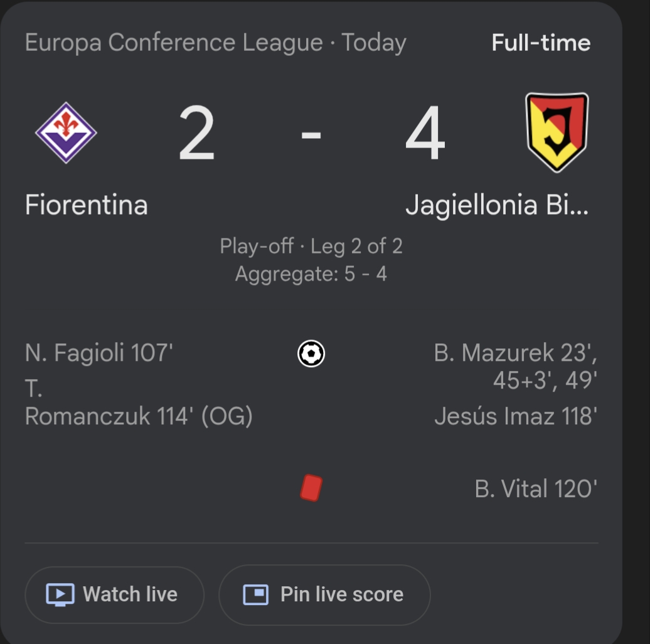
Task: Select scorer N. Fagioli 107'
Action: (99, 353)
